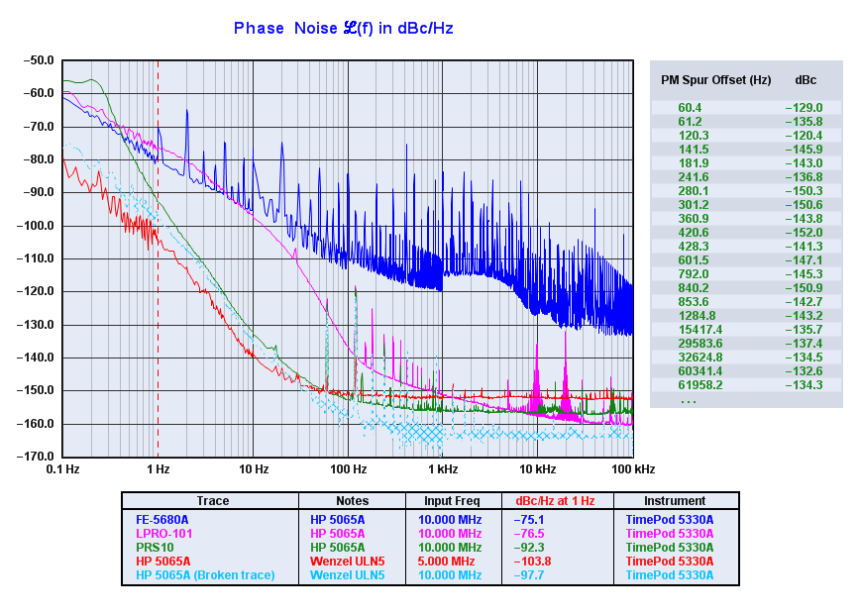Viewport: 860px width, 616px height.
Task: Select the "Notes" legend column header
Action: (352, 501)
